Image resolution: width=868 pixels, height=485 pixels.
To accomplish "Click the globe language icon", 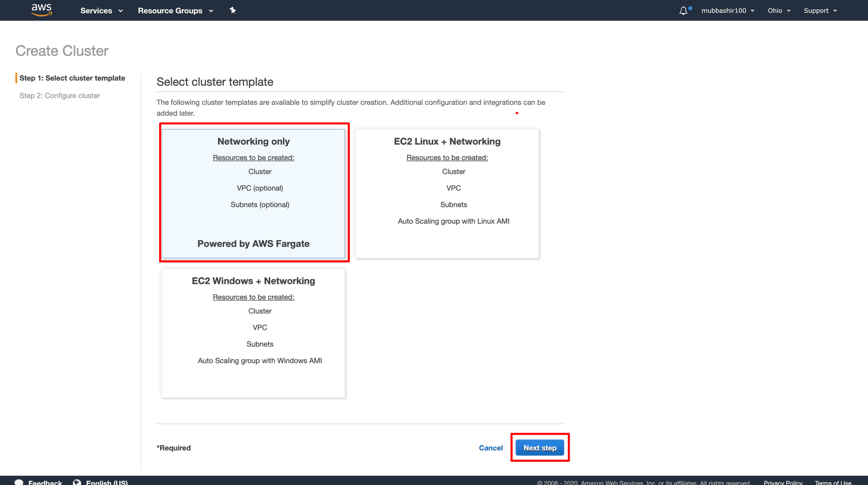I will [77, 482].
